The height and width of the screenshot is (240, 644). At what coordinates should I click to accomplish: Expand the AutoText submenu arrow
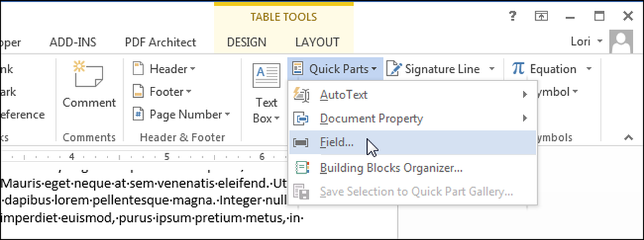[x=524, y=95]
